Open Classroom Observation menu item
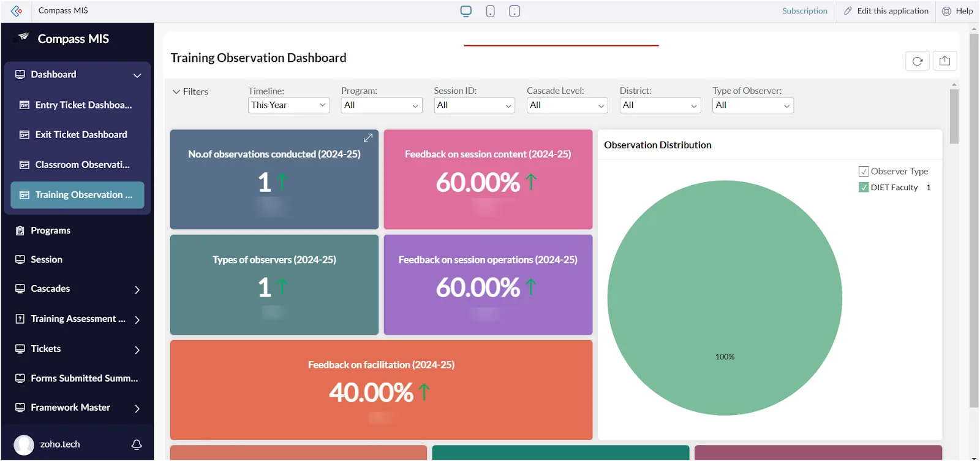 point(77,165)
